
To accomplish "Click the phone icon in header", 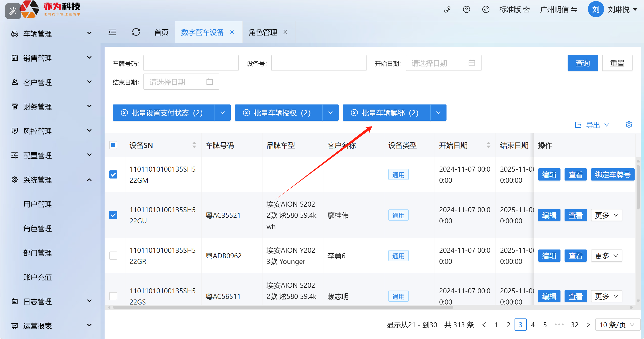I will click(447, 10).
